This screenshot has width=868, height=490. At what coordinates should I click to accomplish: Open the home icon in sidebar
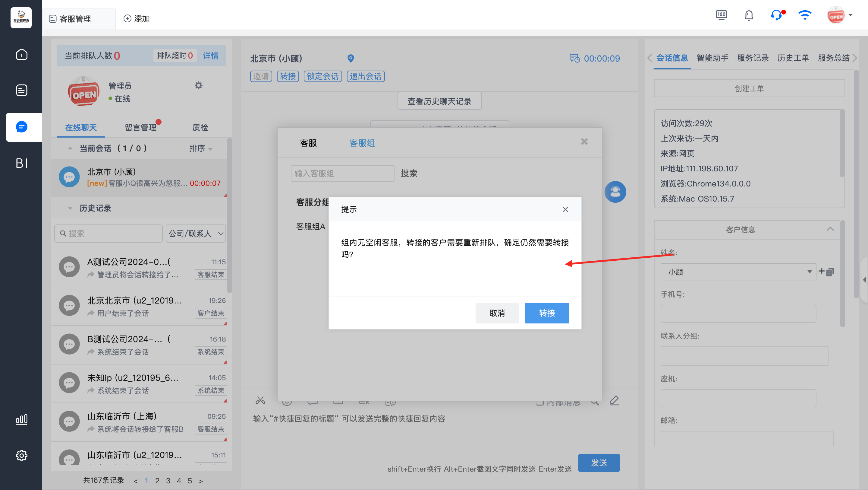pos(22,54)
